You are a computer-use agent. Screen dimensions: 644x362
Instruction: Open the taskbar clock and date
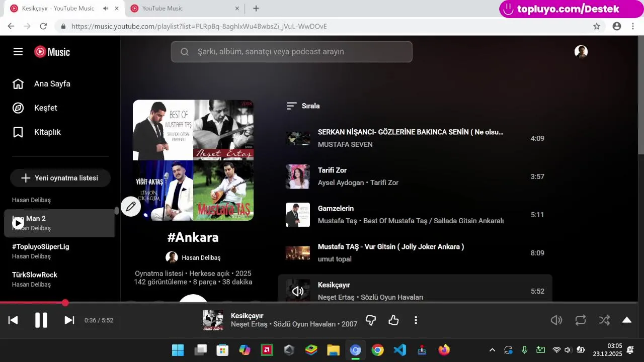tap(608, 350)
